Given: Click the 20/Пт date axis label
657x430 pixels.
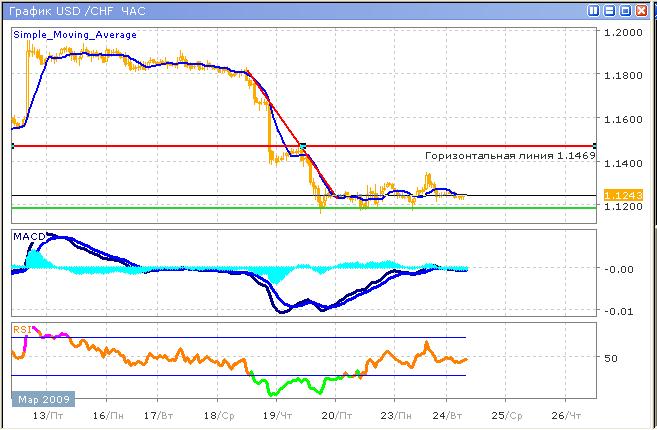Looking at the screenshot, I should [x=337, y=416].
